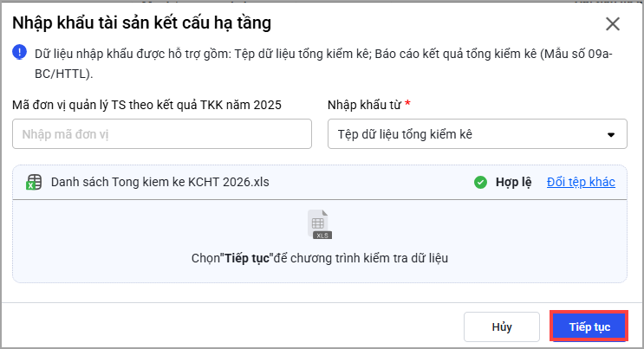The image size is (644, 349).
Task: Click the green valid checkmark icon
Action: pyautogui.click(x=480, y=182)
